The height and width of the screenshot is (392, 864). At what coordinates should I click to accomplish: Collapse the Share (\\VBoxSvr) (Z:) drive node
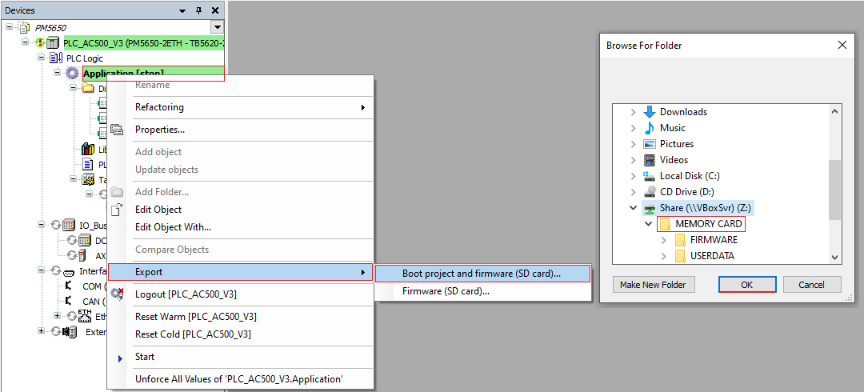point(633,208)
